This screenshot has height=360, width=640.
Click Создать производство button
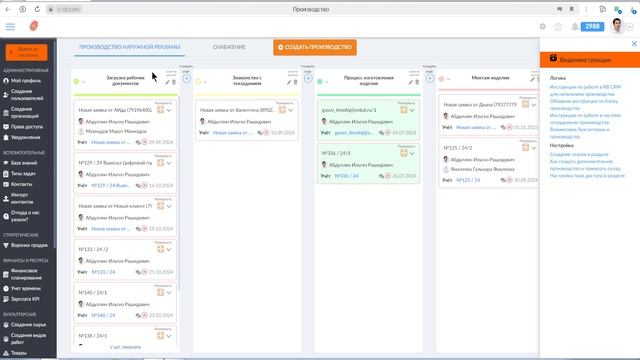(315, 47)
